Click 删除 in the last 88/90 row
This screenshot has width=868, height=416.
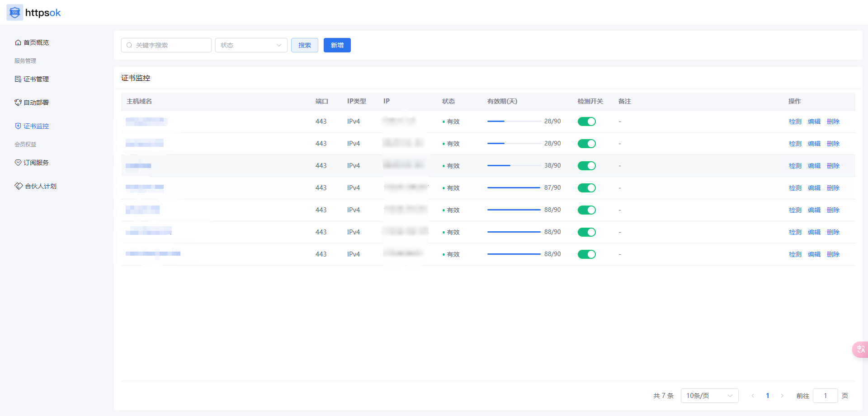833,254
